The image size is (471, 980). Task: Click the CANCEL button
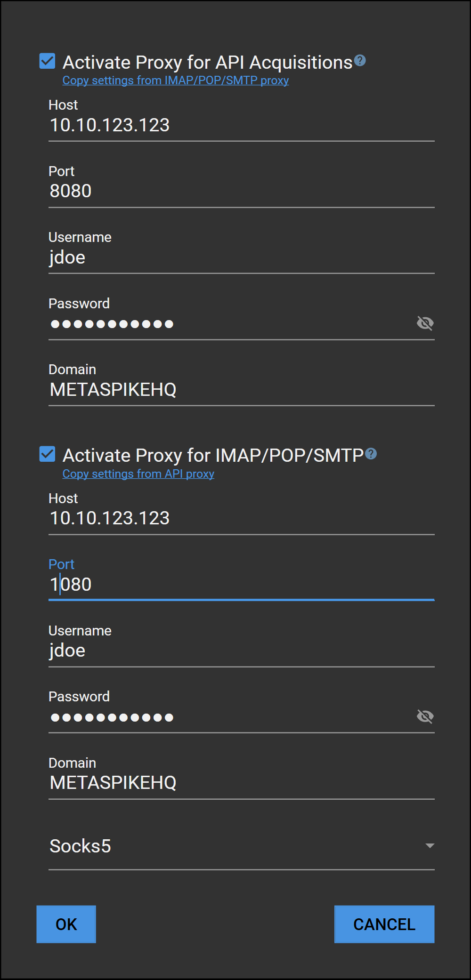[384, 924]
